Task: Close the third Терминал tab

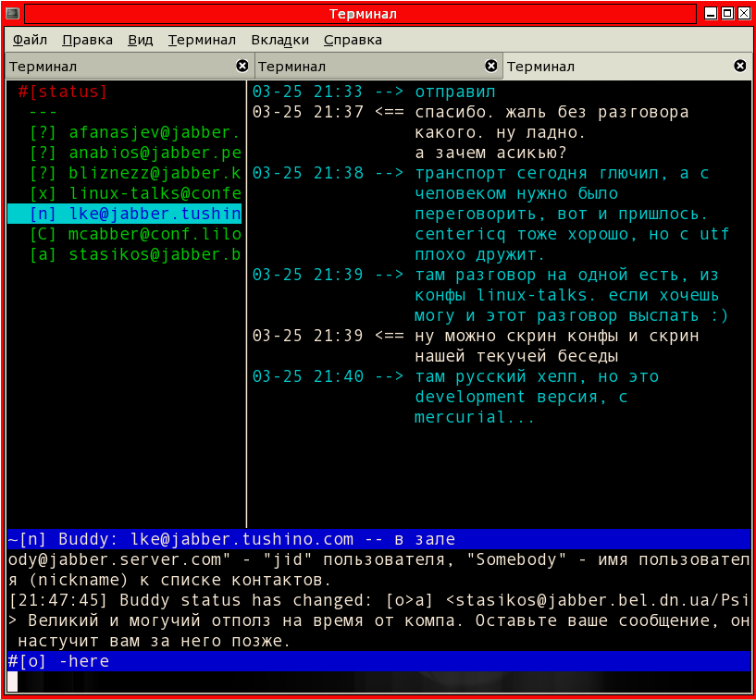Action: pos(739,66)
